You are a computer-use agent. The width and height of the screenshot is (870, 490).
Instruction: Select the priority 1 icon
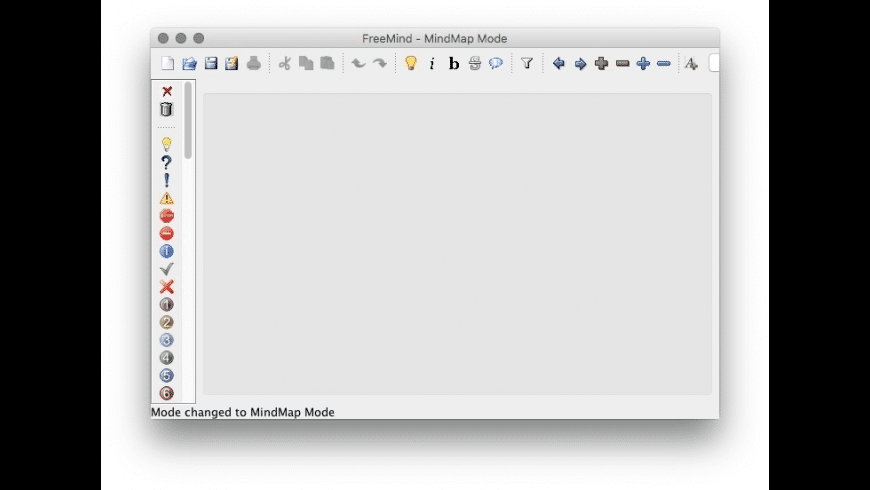pos(166,304)
